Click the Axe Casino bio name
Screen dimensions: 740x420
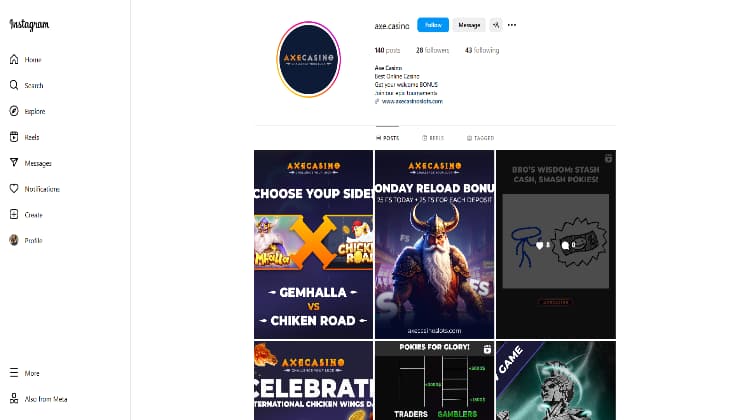[x=388, y=68]
